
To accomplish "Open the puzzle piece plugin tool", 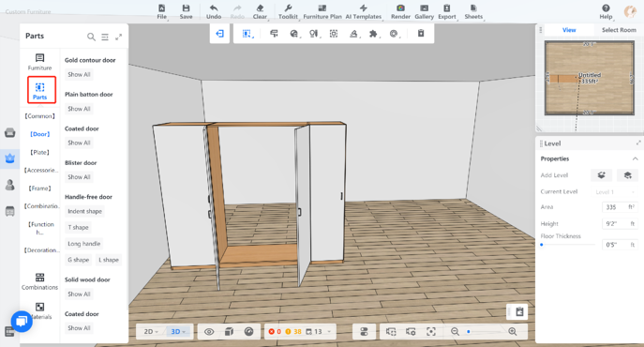I will [x=373, y=34].
